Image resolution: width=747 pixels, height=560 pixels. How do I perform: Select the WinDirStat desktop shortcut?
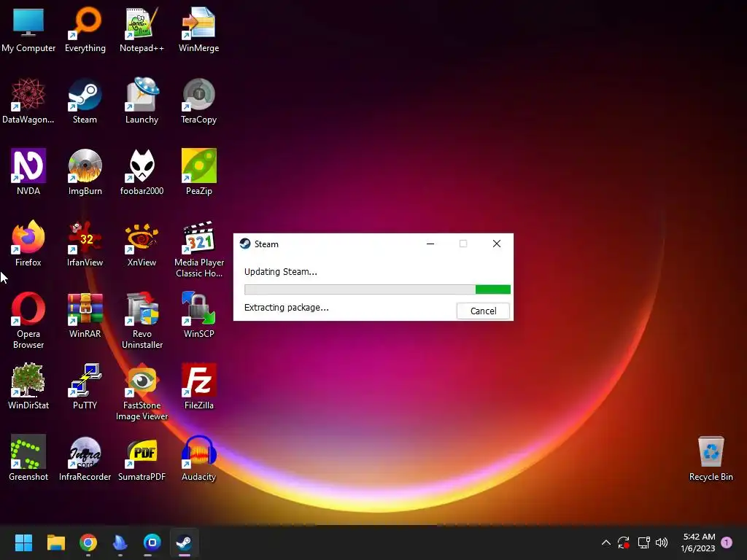tap(28, 386)
